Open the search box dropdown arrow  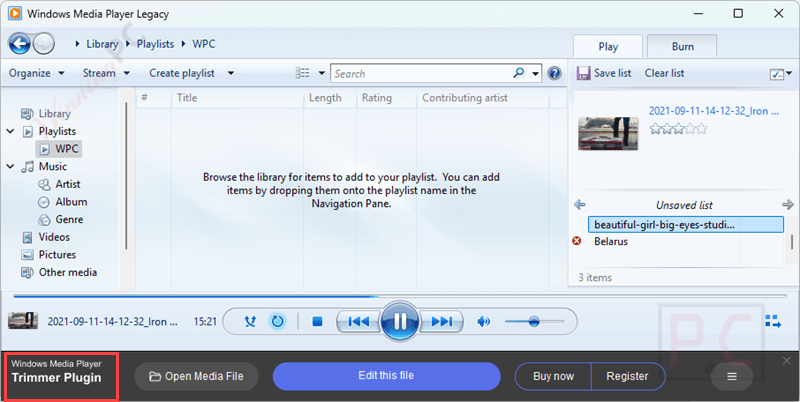point(535,73)
